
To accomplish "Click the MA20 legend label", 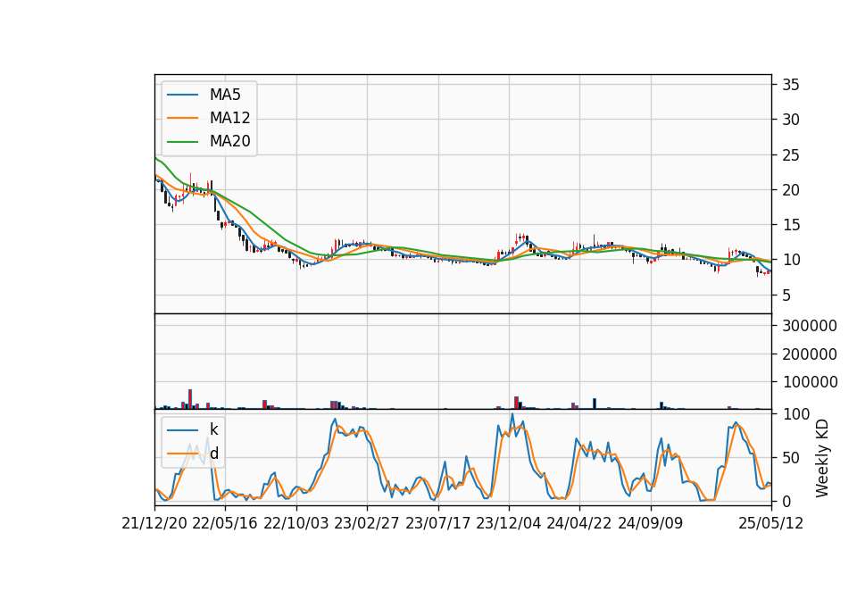I will pos(229,141).
